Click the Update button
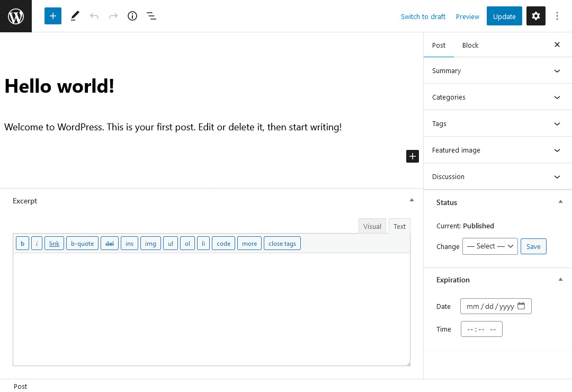 pyautogui.click(x=504, y=16)
